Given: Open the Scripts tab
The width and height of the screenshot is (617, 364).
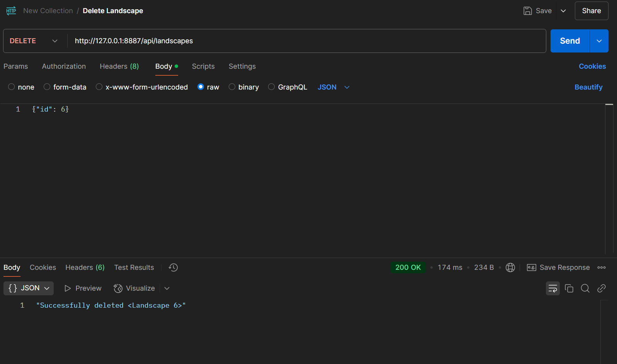Looking at the screenshot, I should [x=203, y=66].
